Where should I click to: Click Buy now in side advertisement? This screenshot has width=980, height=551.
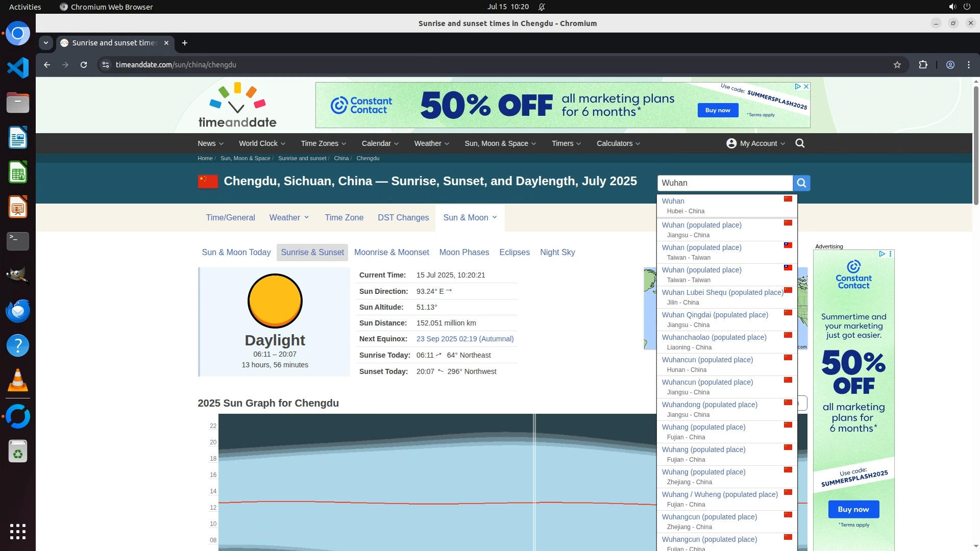853,509
